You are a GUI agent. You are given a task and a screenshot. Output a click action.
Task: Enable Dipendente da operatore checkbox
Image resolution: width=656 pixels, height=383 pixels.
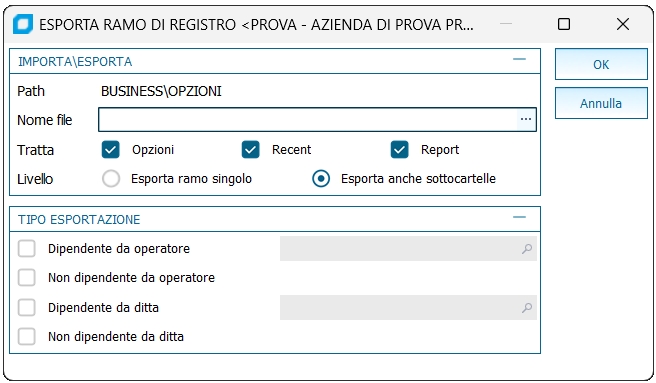tap(27, 249)
